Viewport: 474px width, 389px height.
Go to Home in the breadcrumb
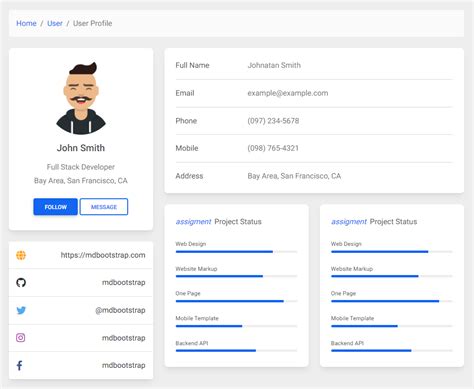26,23
